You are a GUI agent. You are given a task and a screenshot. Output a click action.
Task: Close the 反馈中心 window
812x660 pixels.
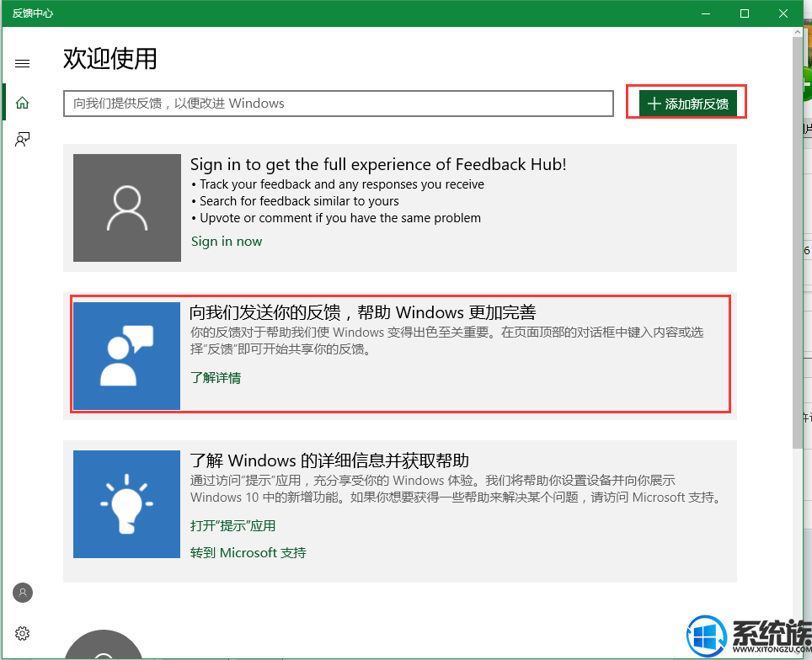coord(783,13)
